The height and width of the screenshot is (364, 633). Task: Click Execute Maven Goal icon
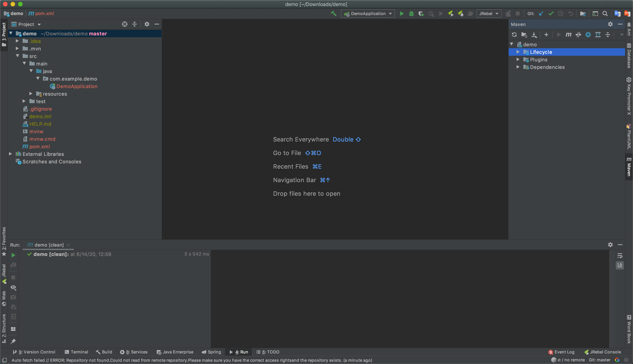[568, 34]
